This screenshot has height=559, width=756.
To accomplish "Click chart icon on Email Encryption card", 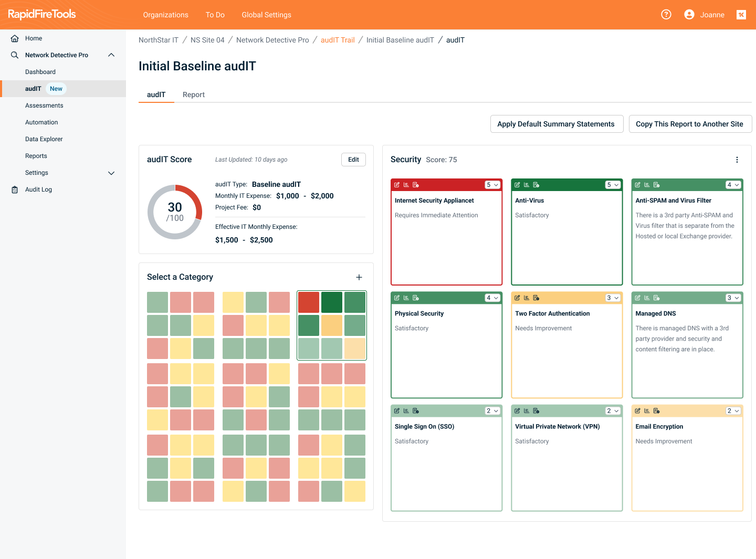I will pos(647,410).
